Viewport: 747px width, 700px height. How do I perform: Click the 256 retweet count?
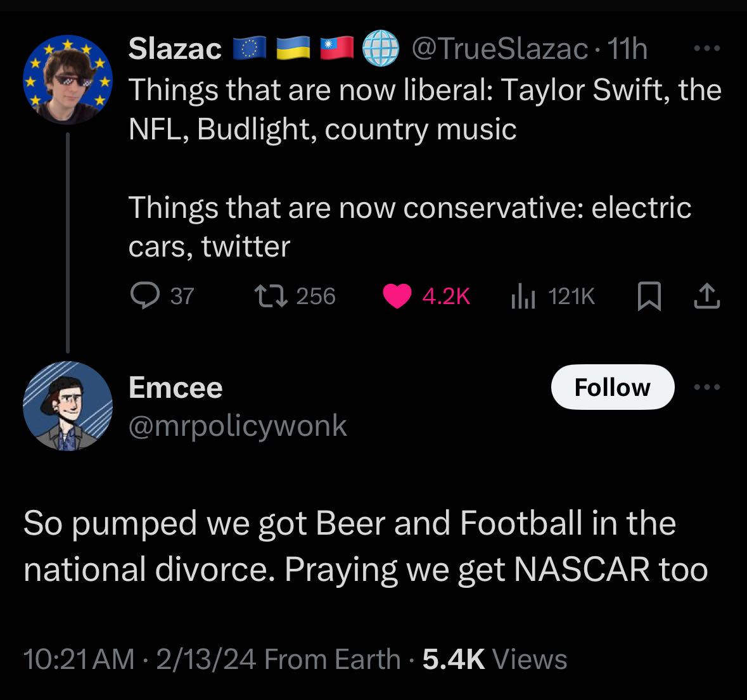point(316,296)
